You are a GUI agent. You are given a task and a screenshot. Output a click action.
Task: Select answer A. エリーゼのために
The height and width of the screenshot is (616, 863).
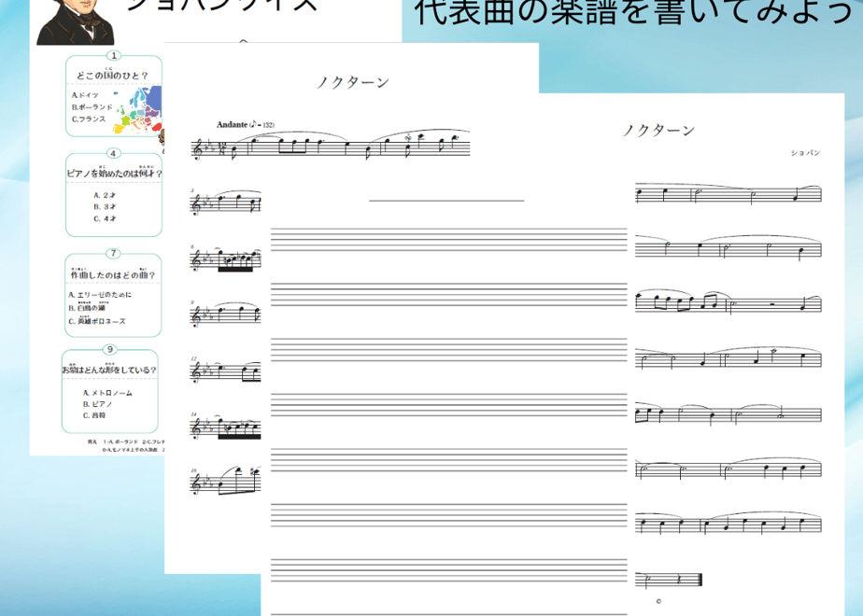click(x=100, y=295)
